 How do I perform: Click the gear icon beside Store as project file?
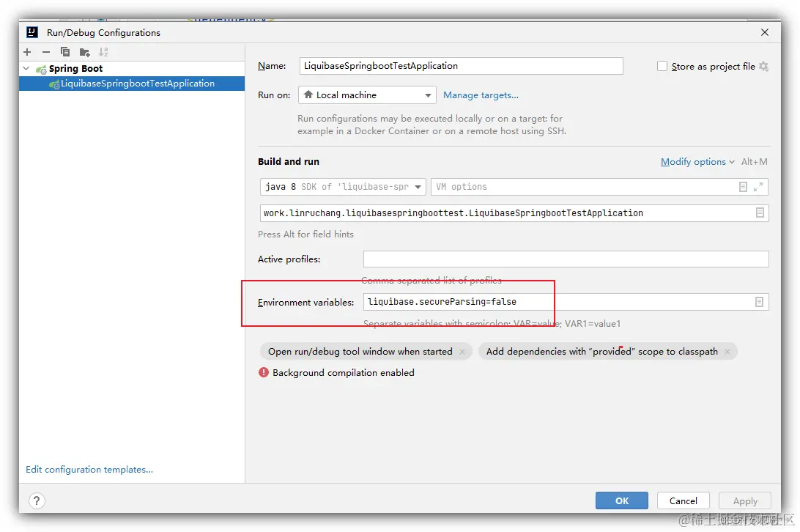[763, 67]
